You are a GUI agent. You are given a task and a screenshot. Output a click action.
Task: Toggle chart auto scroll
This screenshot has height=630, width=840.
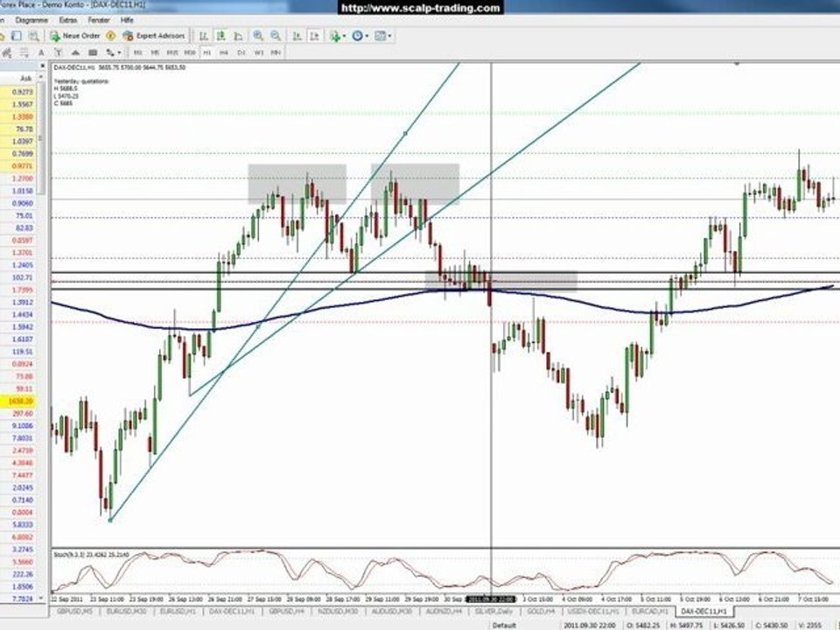[297, 36]
